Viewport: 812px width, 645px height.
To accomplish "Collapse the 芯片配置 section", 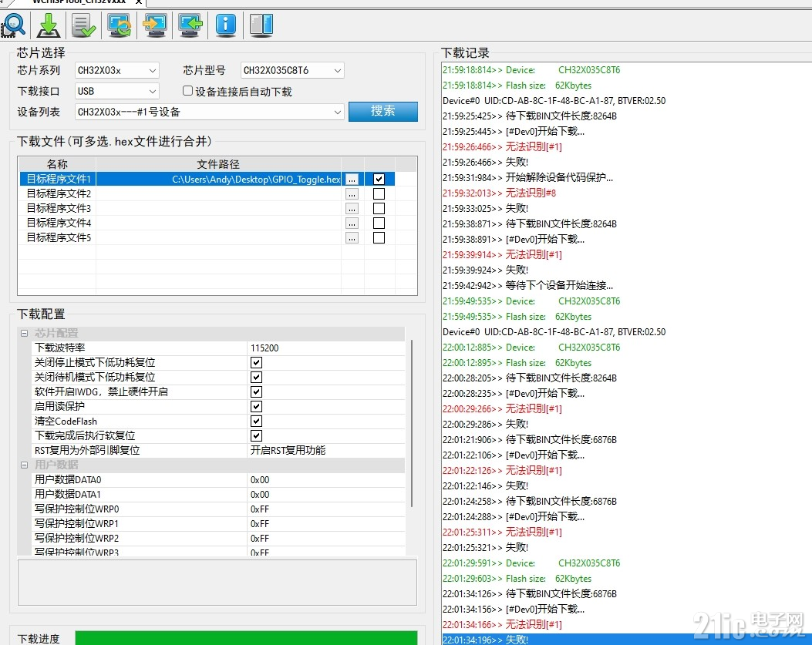I will coord(25,333).
